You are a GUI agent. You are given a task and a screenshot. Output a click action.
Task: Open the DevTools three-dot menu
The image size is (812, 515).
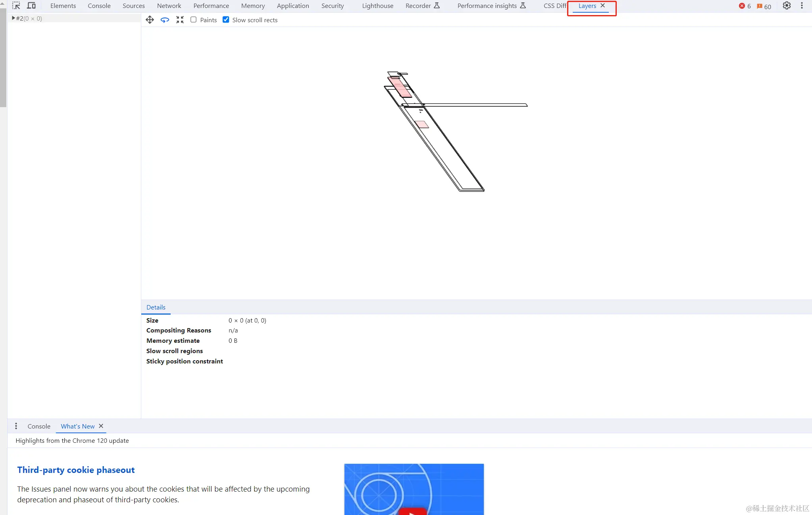coord(802,6)
